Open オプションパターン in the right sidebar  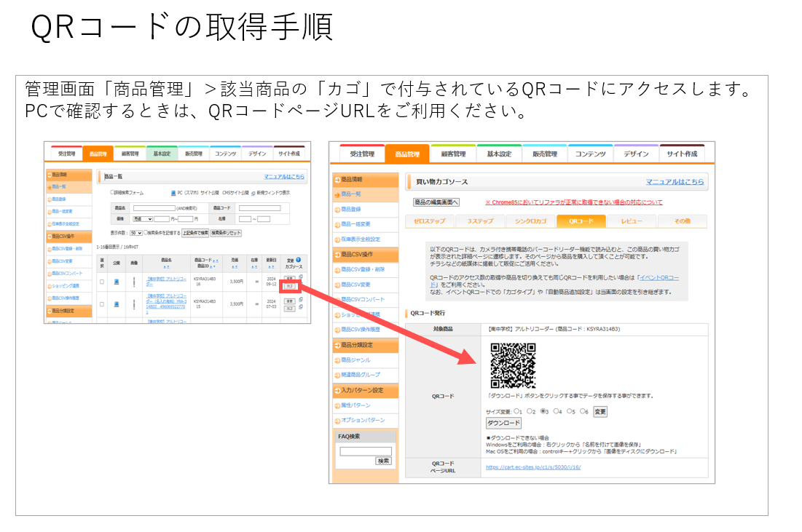(363, 420)
